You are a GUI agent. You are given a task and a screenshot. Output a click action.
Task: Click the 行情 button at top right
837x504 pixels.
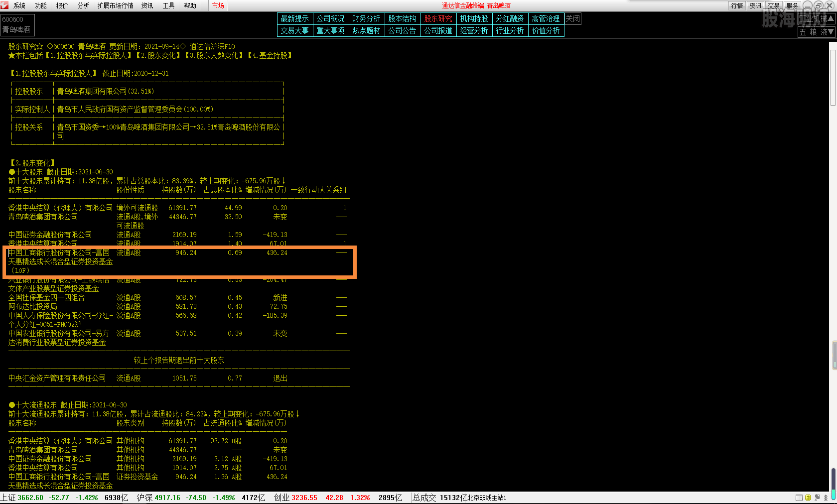point(737,5)
